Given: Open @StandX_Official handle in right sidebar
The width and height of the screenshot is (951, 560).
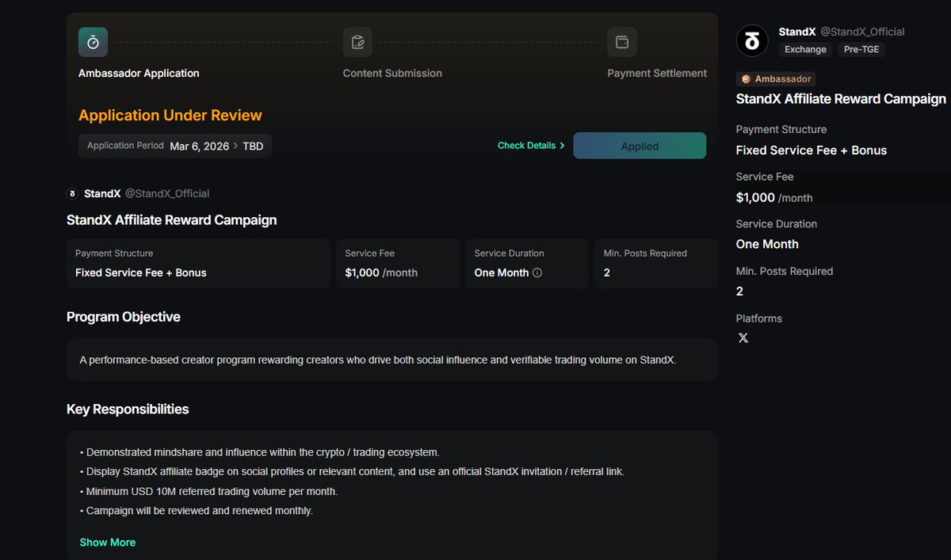Looking at the screenshot, I should pyautogui.click(x=862, y=32).
